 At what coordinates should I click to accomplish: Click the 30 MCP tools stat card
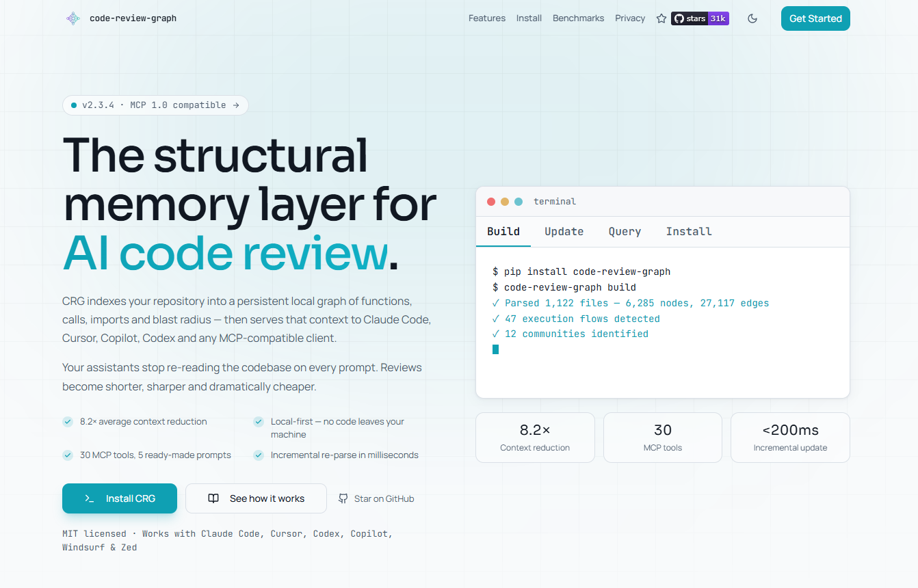pos(663,438)
